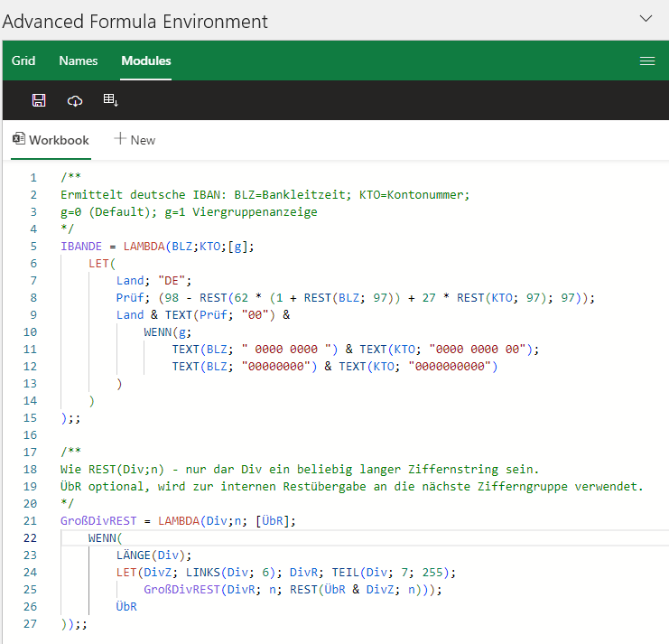The height and width of the screenshot is (644, 669).
Task: Click the table import from grid icon
Action: (x=110, y=100)
